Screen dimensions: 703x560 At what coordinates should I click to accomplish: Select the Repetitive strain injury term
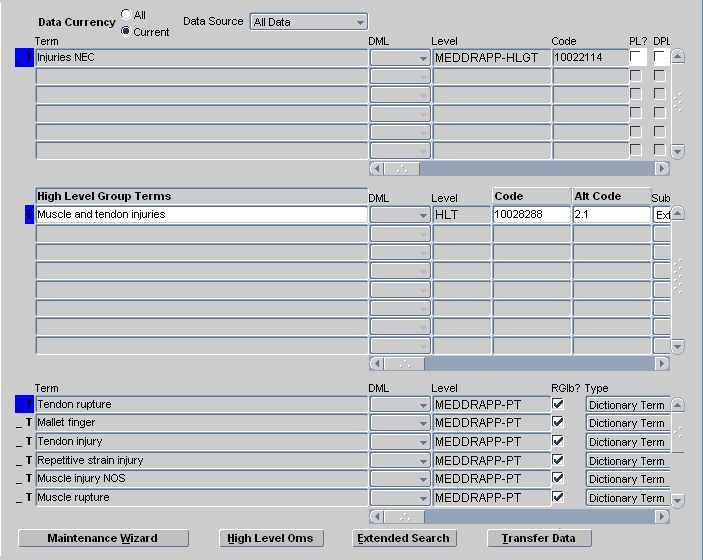(201, 461)
